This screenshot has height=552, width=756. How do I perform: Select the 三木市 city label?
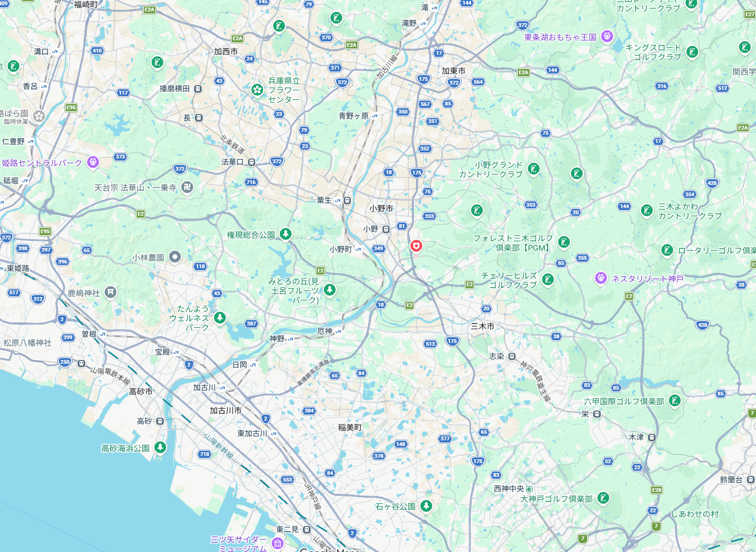click(482, 326)
